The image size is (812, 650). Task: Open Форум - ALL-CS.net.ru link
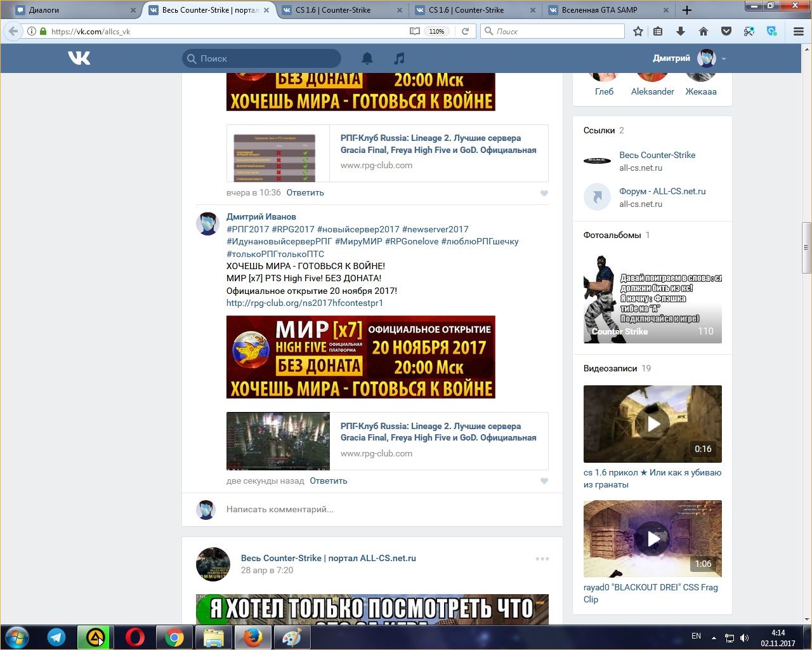point(662,191)
